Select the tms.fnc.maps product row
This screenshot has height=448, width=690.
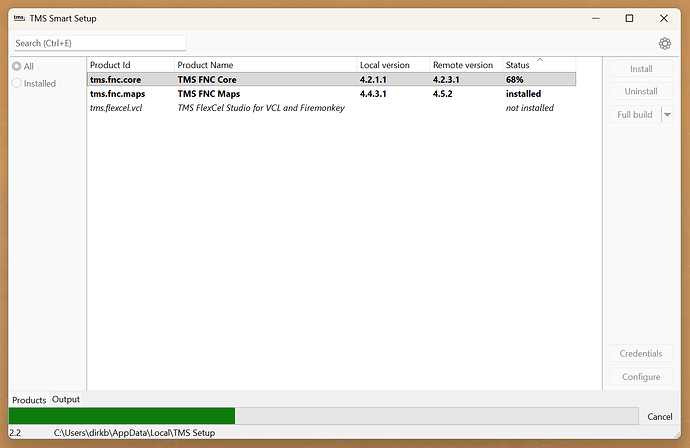tap(331, 94)
